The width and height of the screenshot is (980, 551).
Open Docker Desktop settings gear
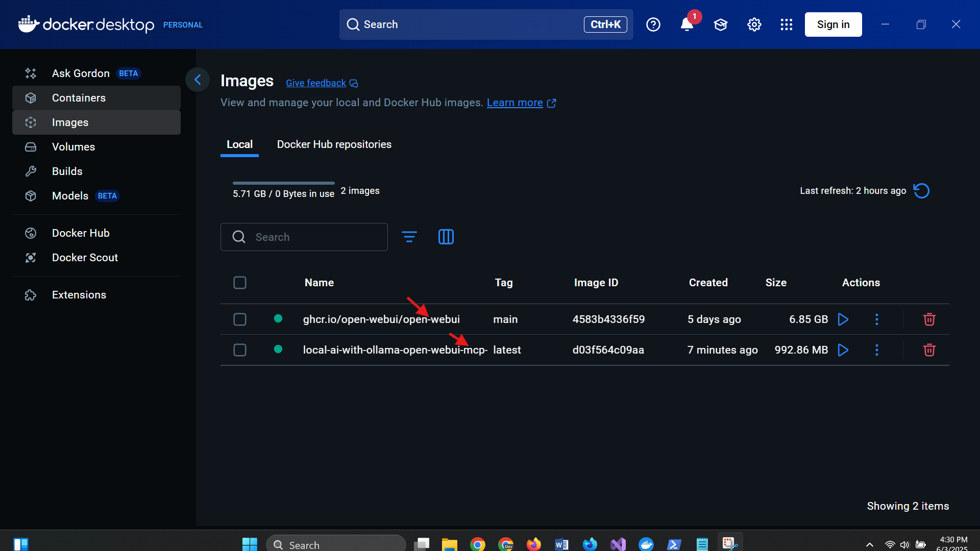coord(754,24)
